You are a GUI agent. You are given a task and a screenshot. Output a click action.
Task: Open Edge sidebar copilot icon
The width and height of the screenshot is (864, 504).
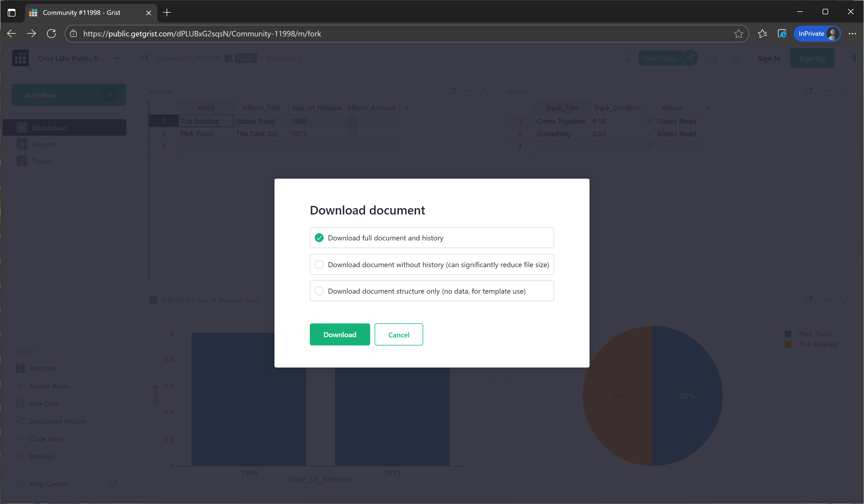point(782,34)
